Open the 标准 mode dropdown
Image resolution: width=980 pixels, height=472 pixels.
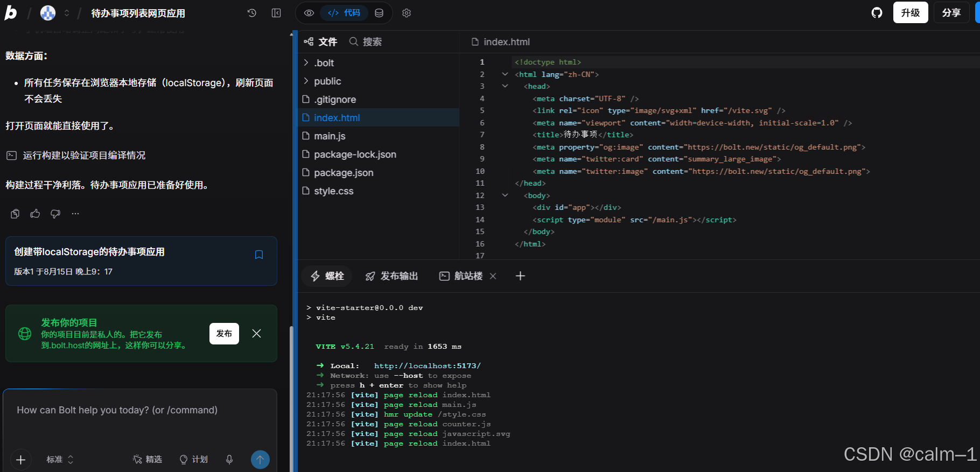point(60,460)
